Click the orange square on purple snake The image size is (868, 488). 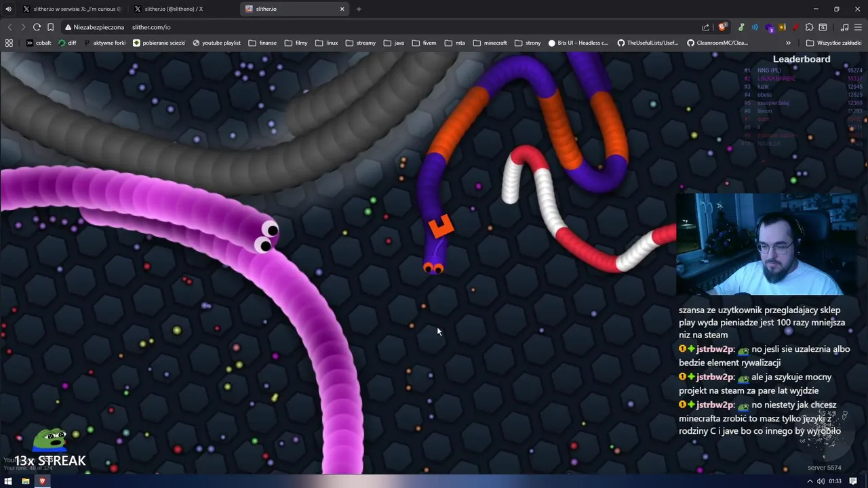click(441, 225)
